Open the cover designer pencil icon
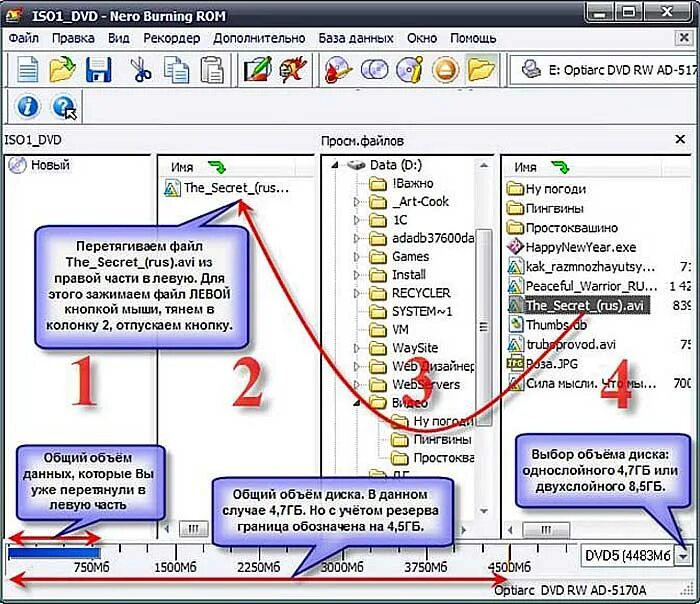This screenshot has height=604, width=700. click(x=257, y=70)
